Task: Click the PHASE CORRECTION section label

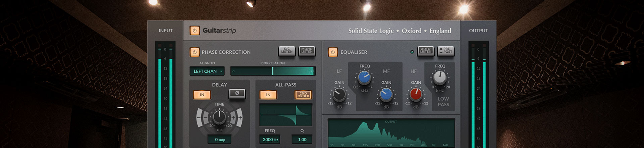Action: [x=226, y=52]
